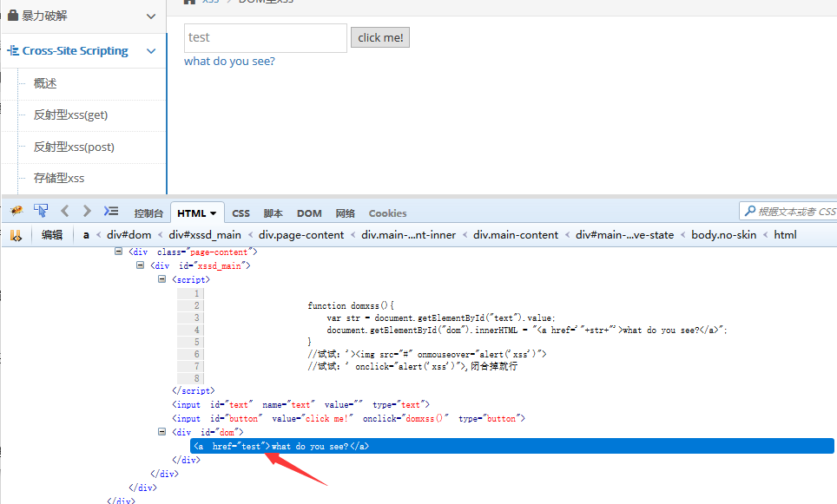Collapse the div class page-content node

(x=118, y=252)
